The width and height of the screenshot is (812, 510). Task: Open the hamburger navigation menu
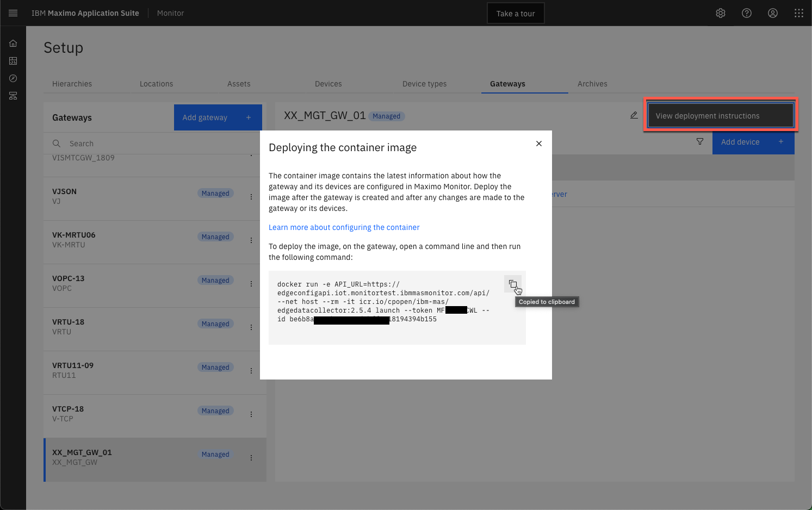[13, 13]
